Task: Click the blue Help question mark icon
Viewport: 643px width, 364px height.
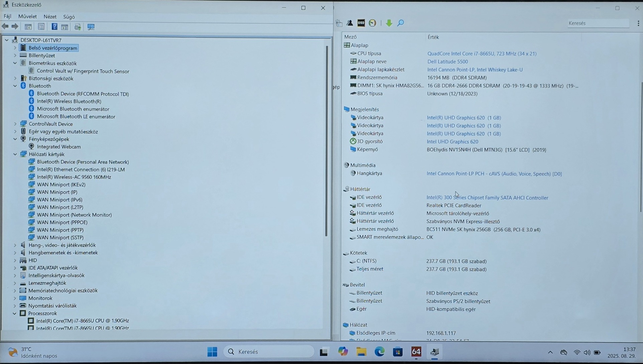Action: (54, 27)
